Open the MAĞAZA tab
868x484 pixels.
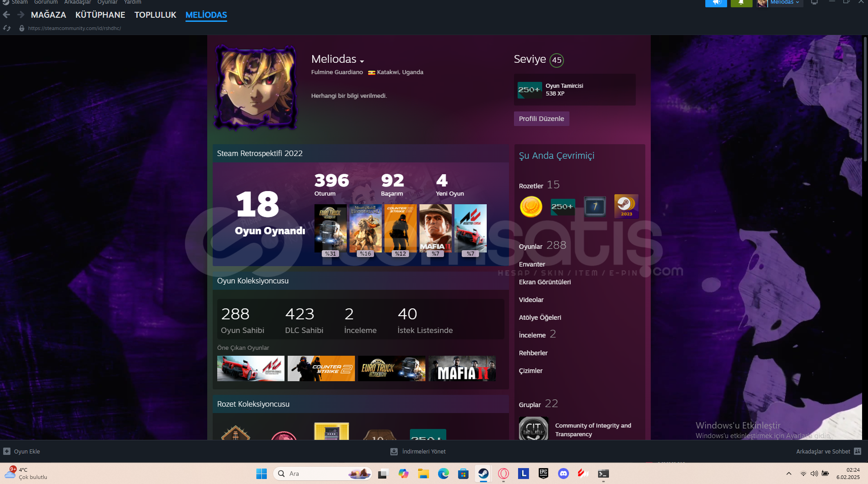(49, 15)
